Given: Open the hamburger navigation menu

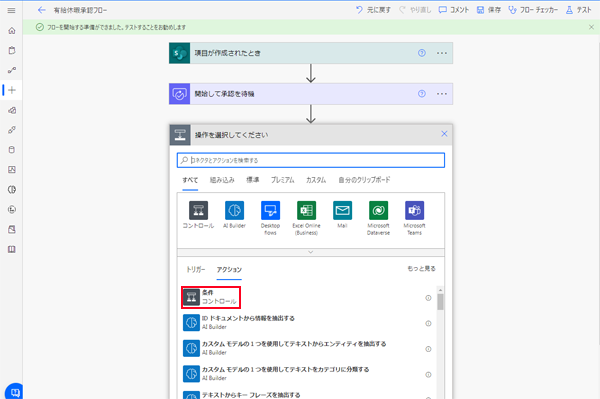Looking at the screenshot, I should [x=11, y=10].
